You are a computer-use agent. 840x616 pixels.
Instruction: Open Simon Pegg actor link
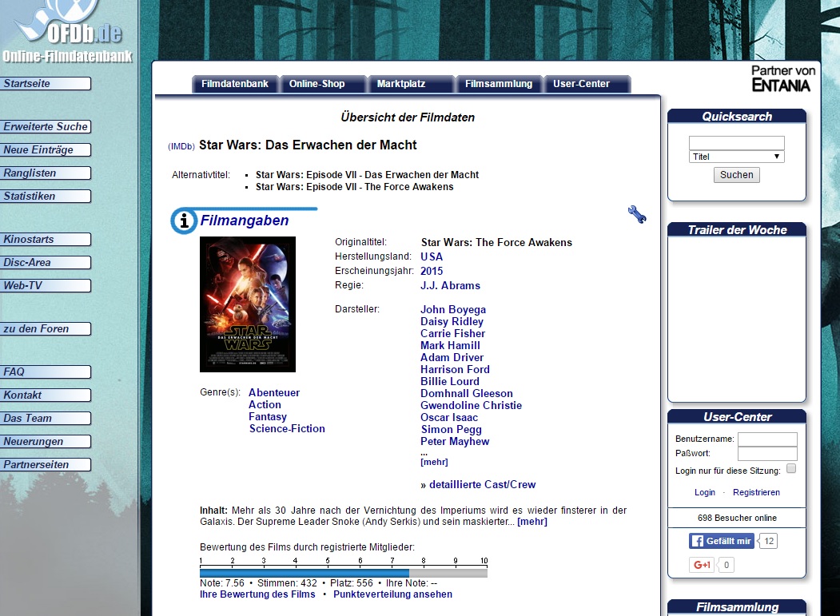452,430
